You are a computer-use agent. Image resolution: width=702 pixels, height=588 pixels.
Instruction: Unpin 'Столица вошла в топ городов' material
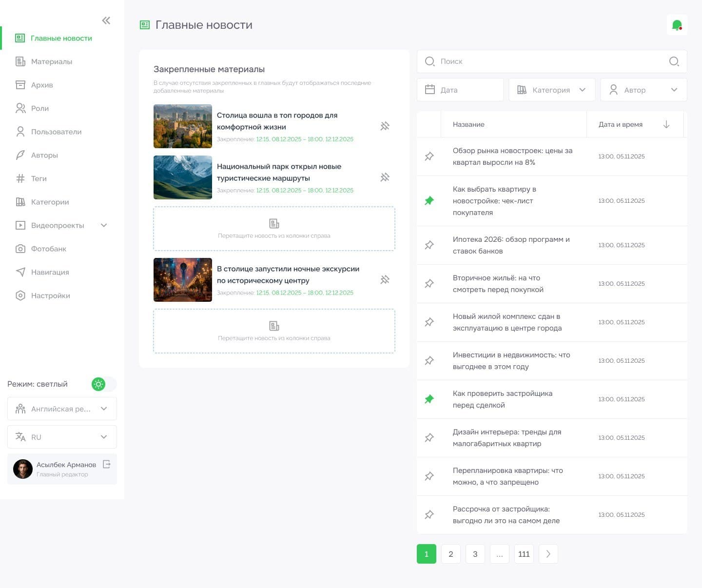[x=385, y=126]
